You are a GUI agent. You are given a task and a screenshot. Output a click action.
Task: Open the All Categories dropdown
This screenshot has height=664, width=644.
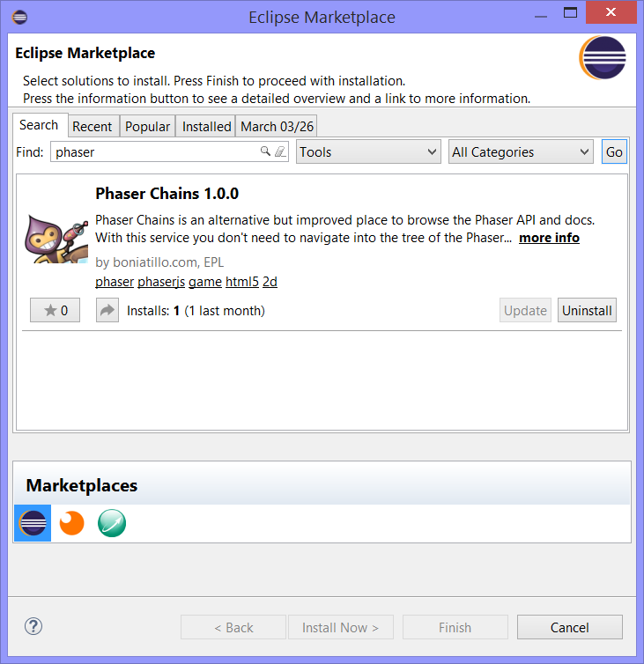(x=521, y=151)
